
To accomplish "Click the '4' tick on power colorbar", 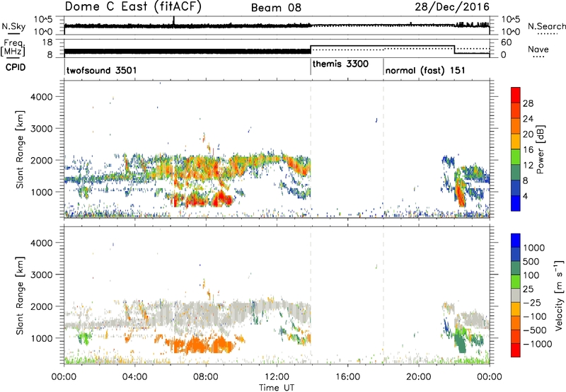I will 525,196.
